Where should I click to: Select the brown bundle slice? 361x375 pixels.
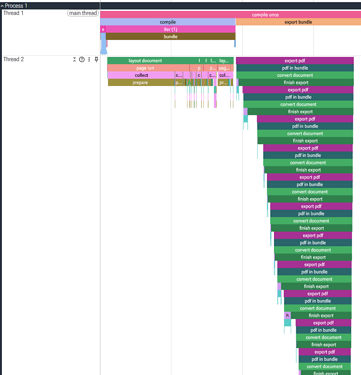click(x=171, y=37)
